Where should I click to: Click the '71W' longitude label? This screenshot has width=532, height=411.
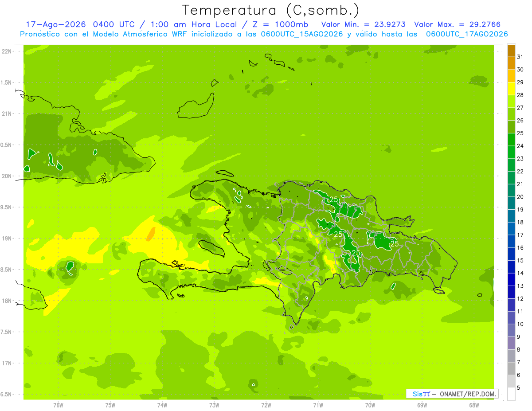tap(318, 405)
